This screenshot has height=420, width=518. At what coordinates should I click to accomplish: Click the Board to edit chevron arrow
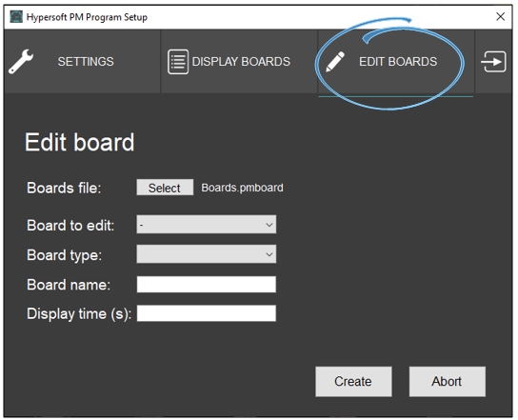click(269, 225)
